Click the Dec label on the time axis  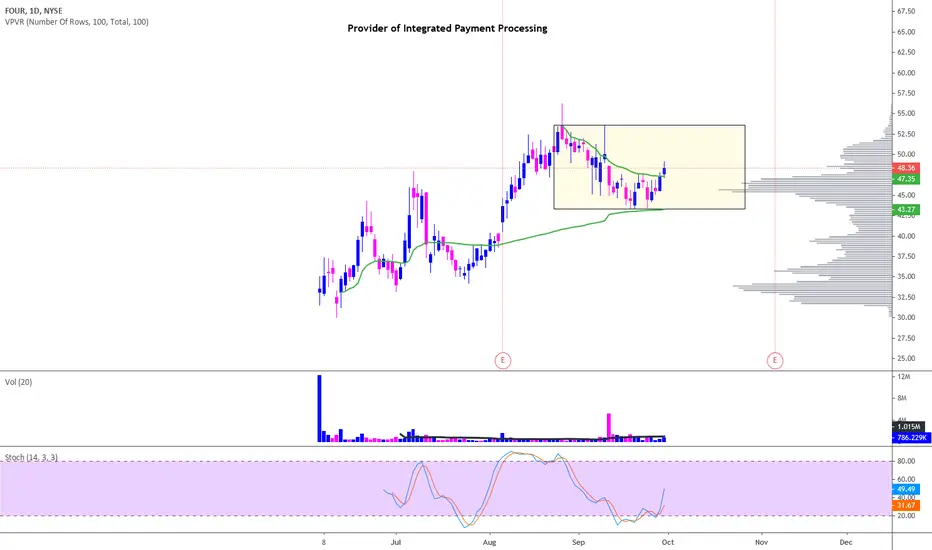pyautogui.click(x=846, y=542)
